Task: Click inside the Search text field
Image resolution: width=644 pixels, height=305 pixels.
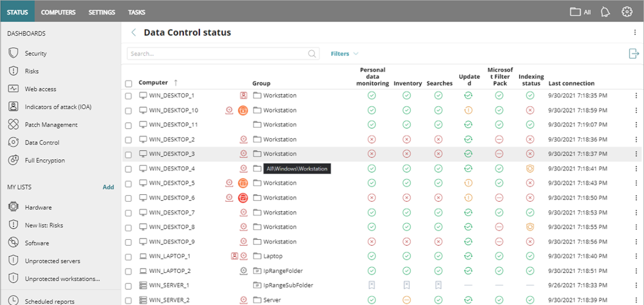Action: point(216,54)
